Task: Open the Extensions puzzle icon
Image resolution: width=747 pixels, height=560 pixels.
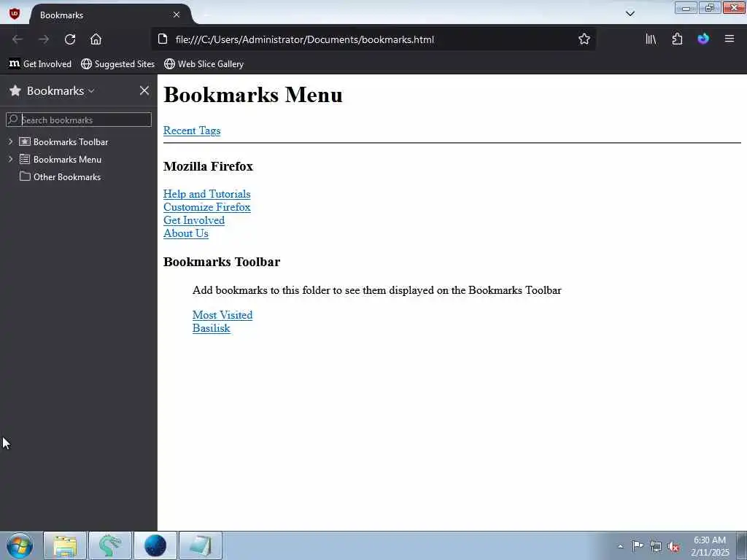Action: pyautogui.click(x=677, y=39)
